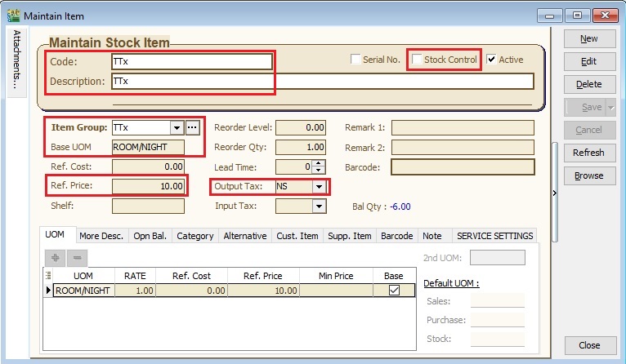Toggle the Base checkbox in ROOM/NIGHT row

pos(394,291)
